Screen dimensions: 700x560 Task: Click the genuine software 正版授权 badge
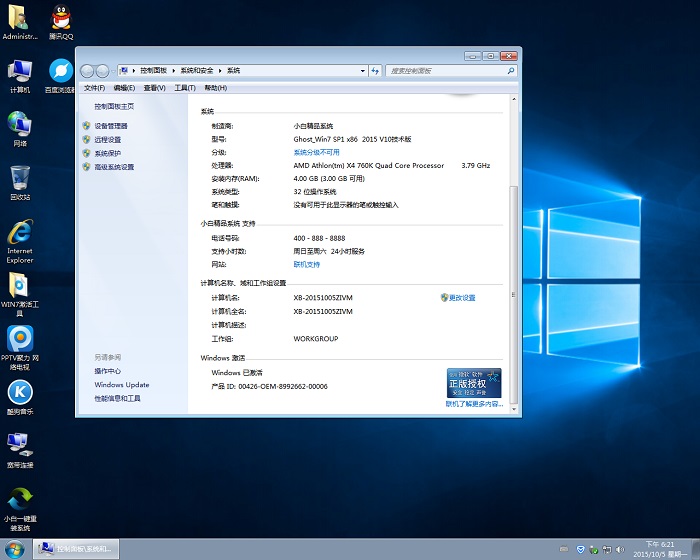coord(474,383)
